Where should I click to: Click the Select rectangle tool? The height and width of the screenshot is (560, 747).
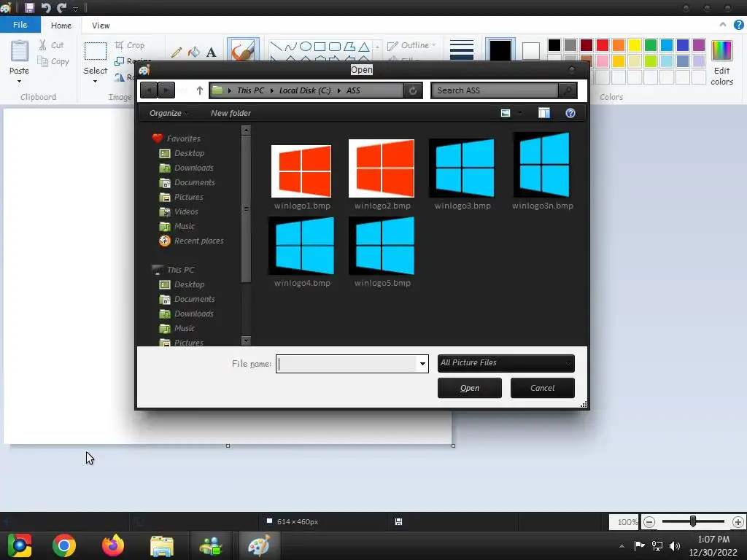point(96,51)
